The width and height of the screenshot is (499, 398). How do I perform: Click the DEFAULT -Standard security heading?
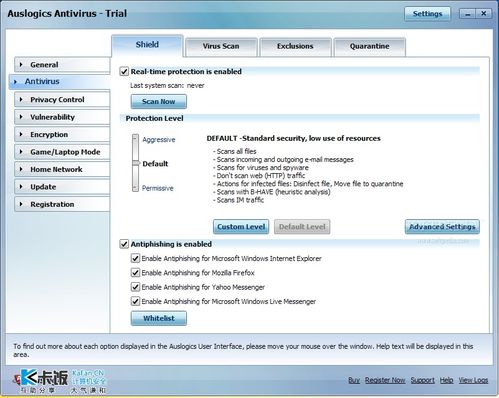pyautogui.click(x=293, y=138)
